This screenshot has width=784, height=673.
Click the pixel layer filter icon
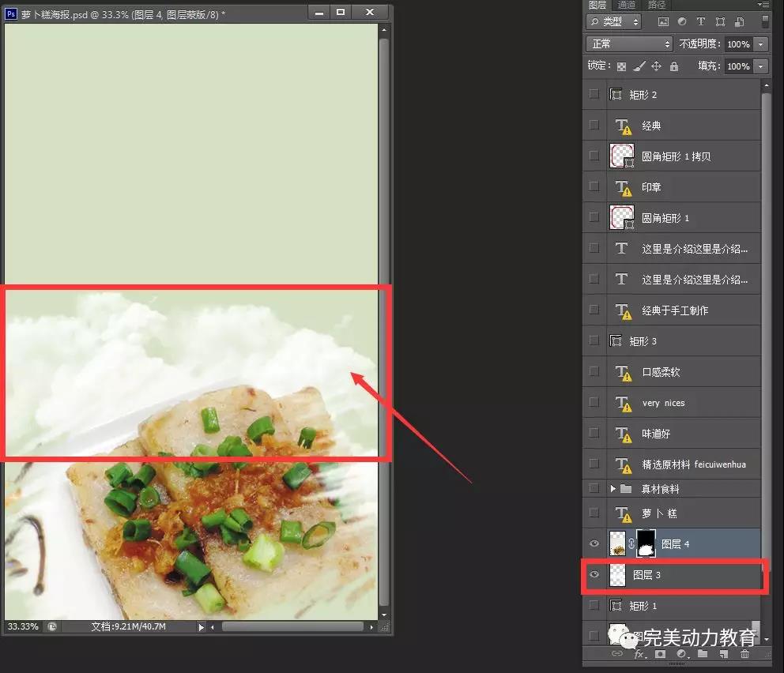[663, 21]
